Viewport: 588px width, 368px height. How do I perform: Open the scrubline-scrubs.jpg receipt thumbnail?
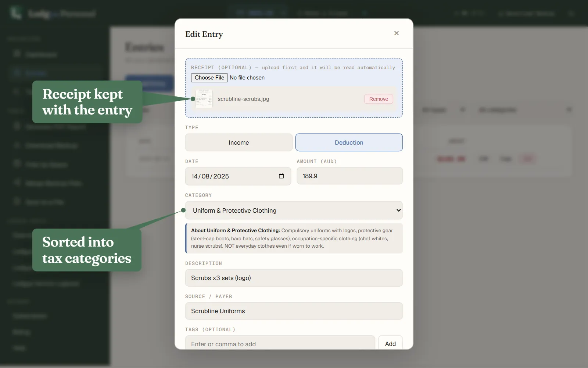204,99
